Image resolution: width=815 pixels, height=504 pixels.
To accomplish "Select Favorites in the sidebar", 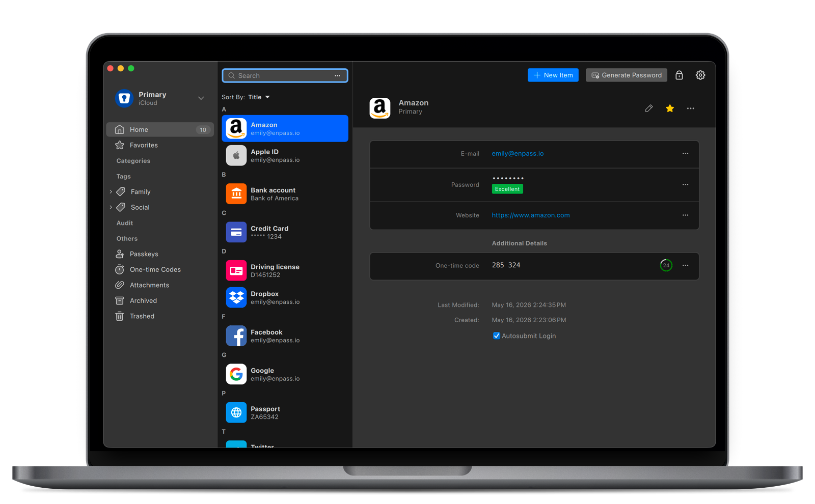I will (159, 145).
